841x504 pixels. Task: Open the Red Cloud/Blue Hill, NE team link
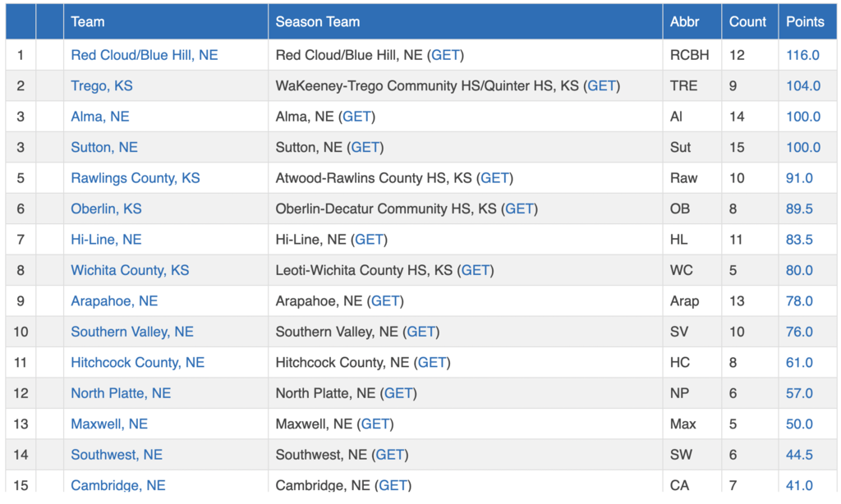tap(145, 55)
